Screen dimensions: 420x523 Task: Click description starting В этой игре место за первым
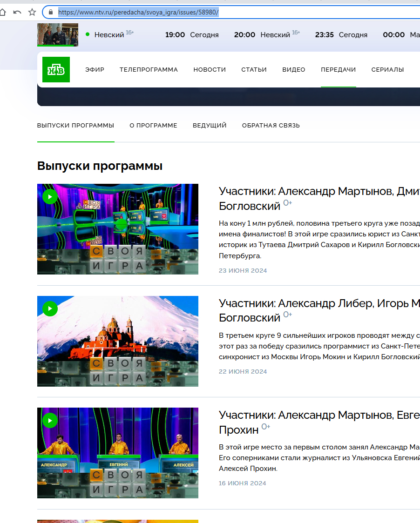[319, 458]
